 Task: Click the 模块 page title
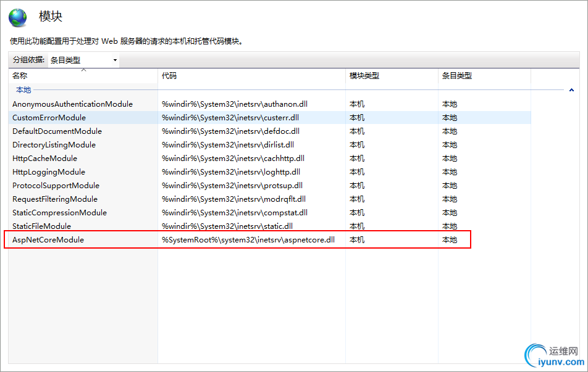[x=51, y=16]
